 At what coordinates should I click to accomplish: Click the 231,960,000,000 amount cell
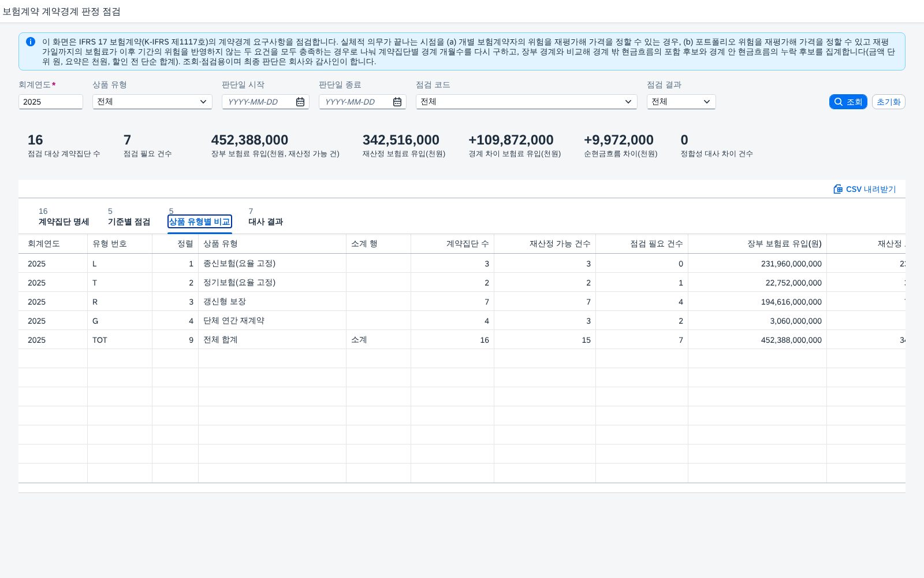(x=757, y=264)
